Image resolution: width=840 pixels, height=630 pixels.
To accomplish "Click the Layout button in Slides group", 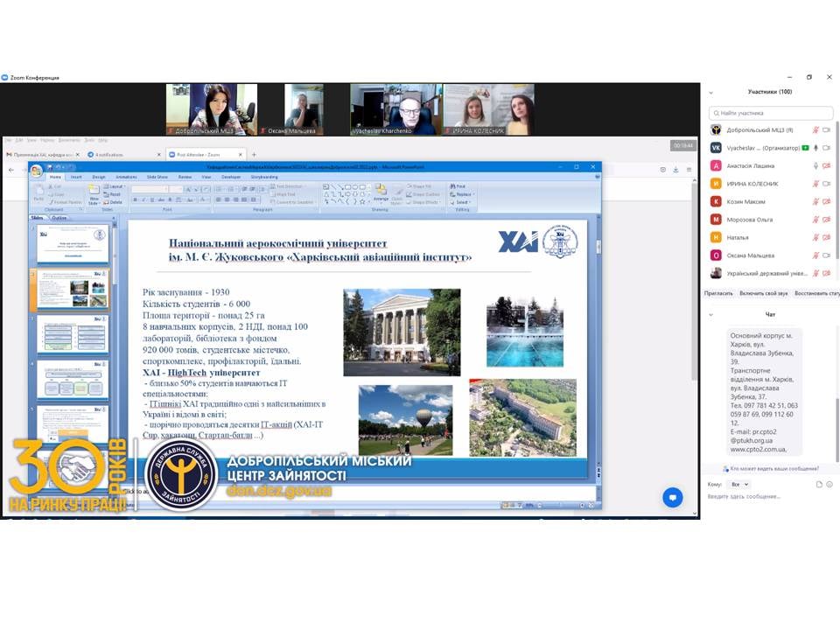I will coord(114,186).
